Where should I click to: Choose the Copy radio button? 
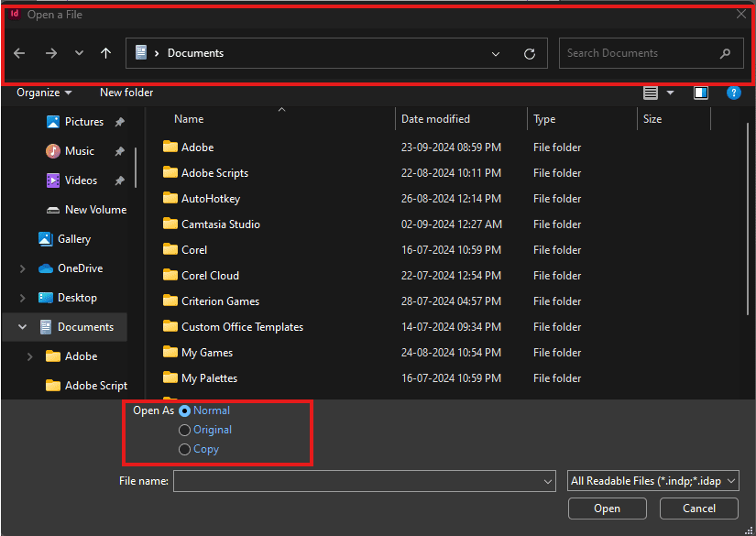[185, 449]
